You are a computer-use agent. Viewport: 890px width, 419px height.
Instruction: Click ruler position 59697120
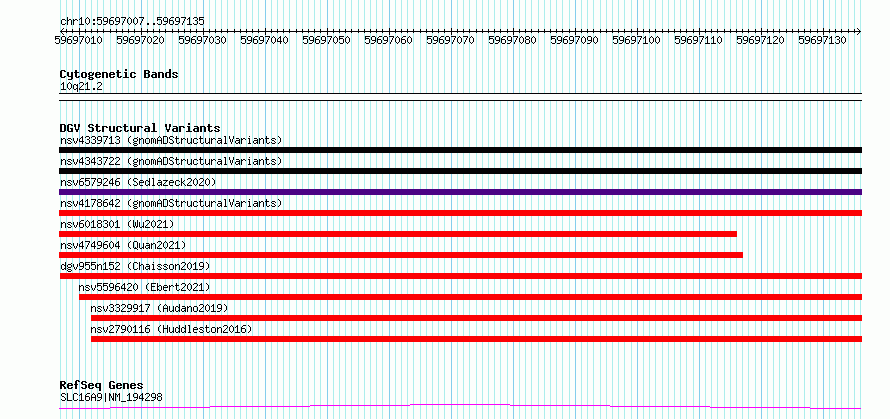tap(761, 40)
